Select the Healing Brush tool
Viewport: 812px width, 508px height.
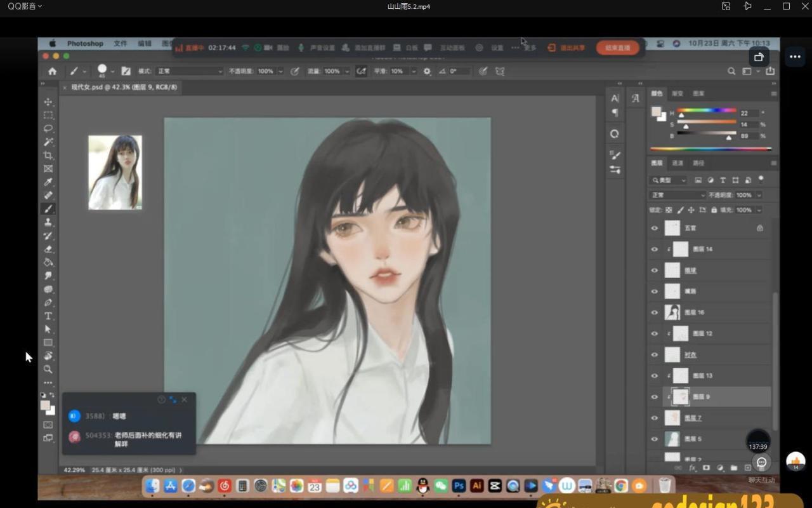click(x=48, y=195)
